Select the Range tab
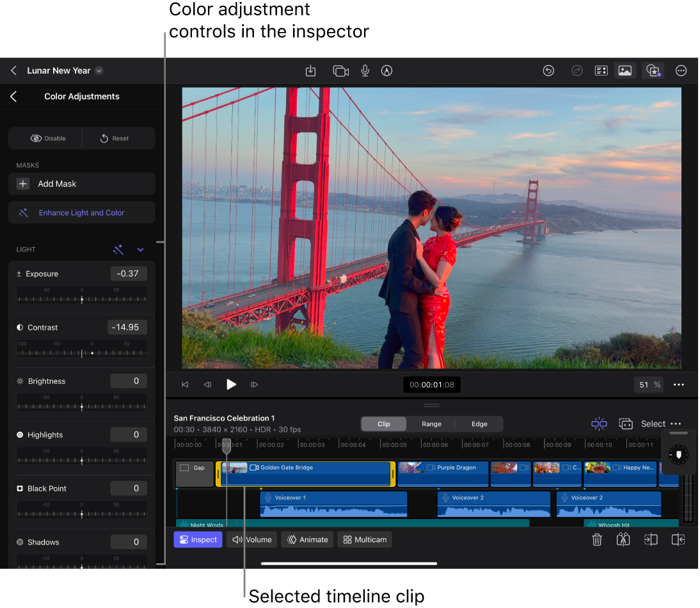Viewport: 700px width, 608px height. coord(431,424)
